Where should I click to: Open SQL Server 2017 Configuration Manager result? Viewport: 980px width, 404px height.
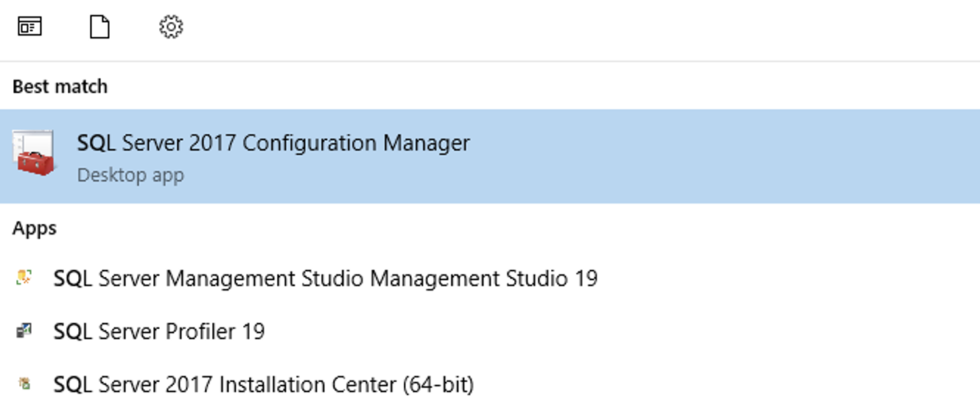tap(273, 143)
